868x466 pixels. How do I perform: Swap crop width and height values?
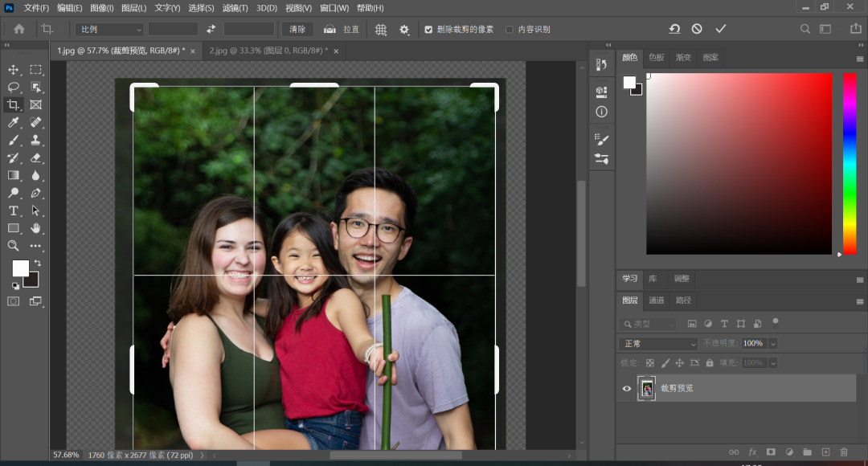click(x=211, y=29)
